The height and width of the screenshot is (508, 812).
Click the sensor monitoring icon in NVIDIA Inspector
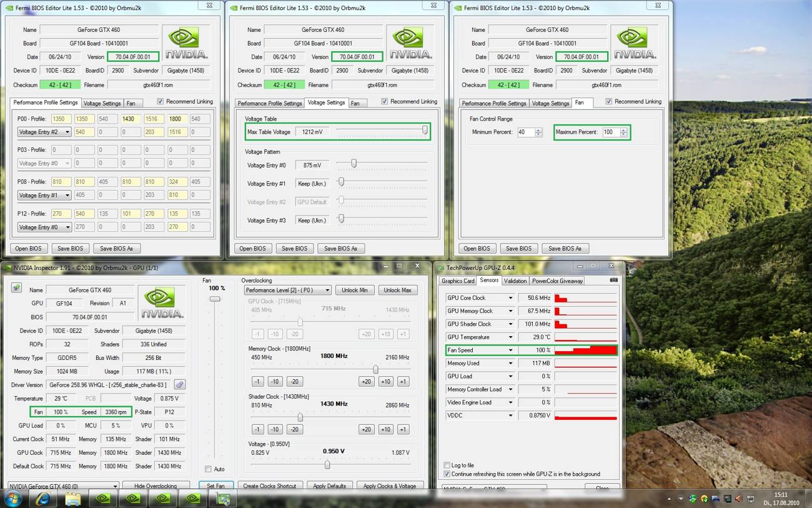coord(16,287)
